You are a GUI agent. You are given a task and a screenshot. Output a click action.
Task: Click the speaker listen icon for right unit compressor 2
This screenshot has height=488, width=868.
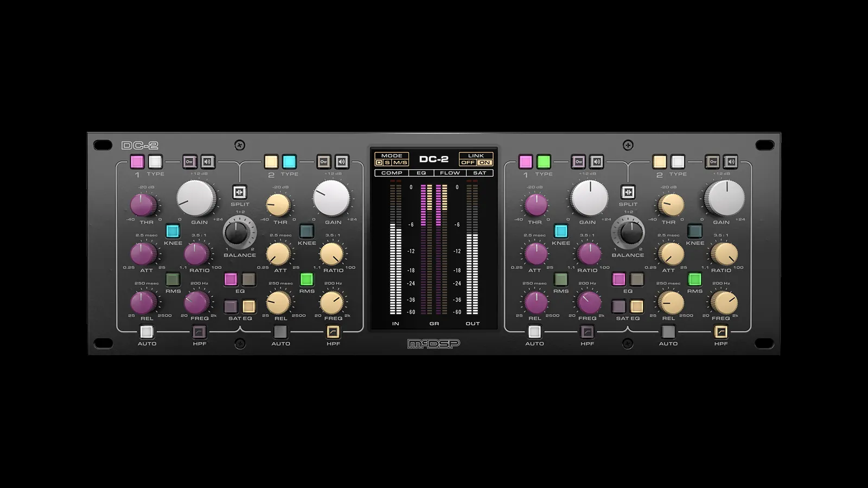[x=731, y=162]
